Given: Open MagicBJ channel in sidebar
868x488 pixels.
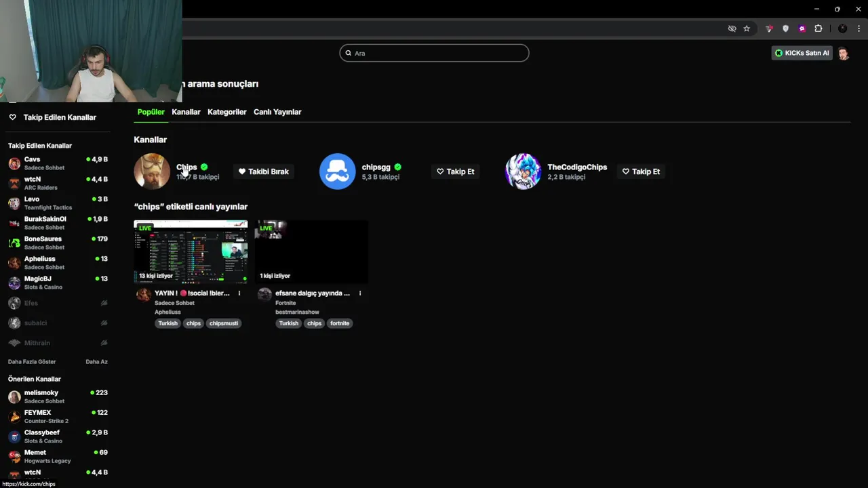Looking at the screenshot, I should pos(58,283).
